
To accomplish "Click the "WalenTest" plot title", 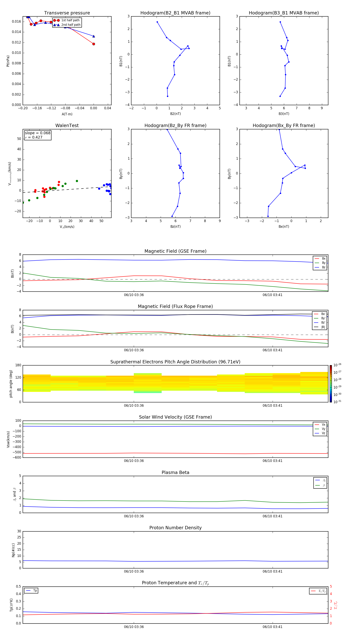I will tap(67, 125).
